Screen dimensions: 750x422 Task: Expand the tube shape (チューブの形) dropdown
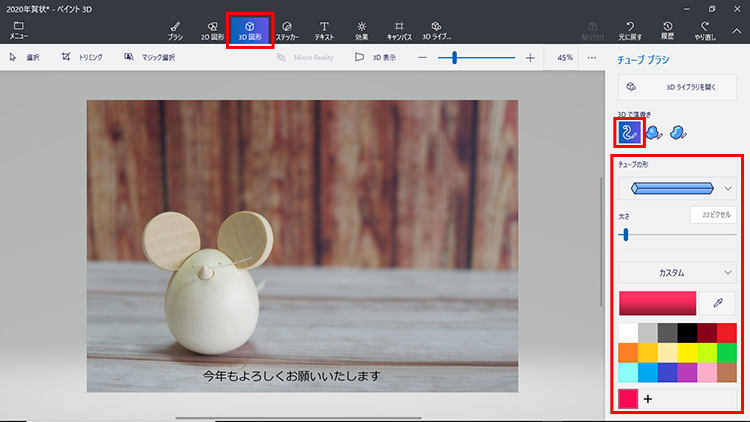[x=677, y=187]
